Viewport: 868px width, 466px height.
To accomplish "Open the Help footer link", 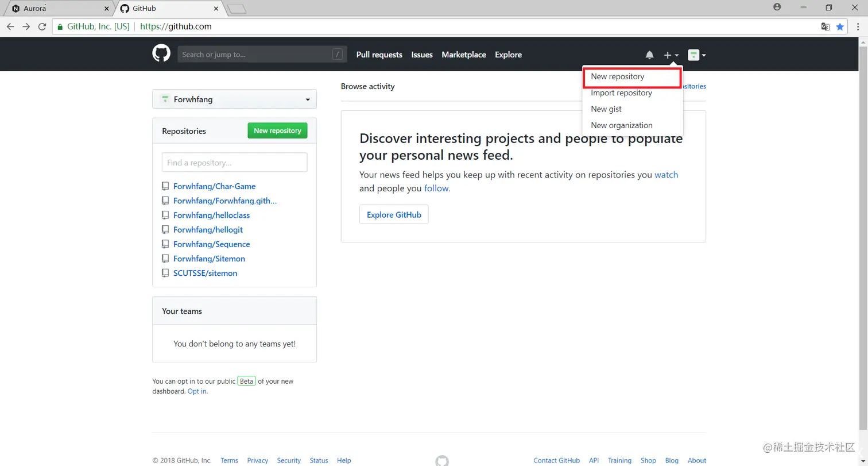I will [x=344, y=460].
